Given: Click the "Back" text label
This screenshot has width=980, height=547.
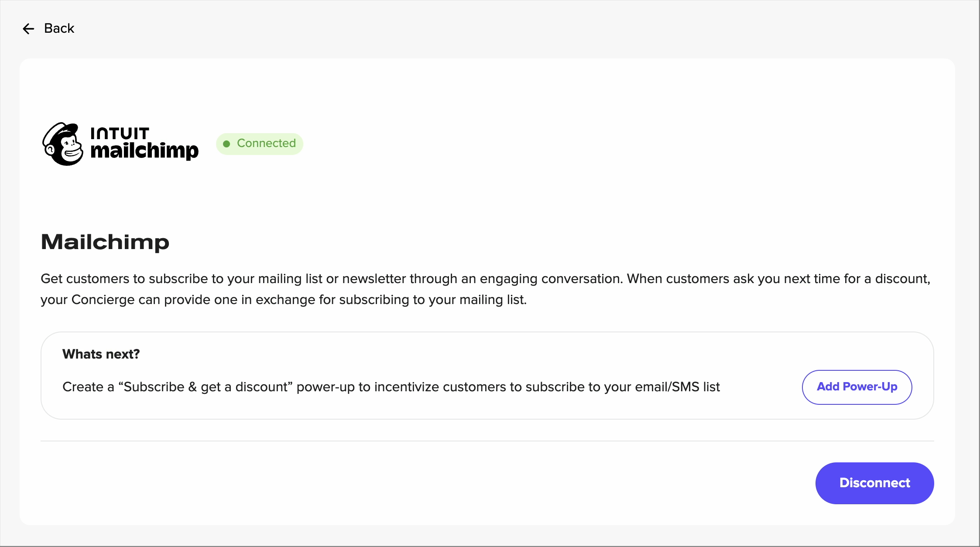Looking at the screenshot, I should [x=59, y=28].
